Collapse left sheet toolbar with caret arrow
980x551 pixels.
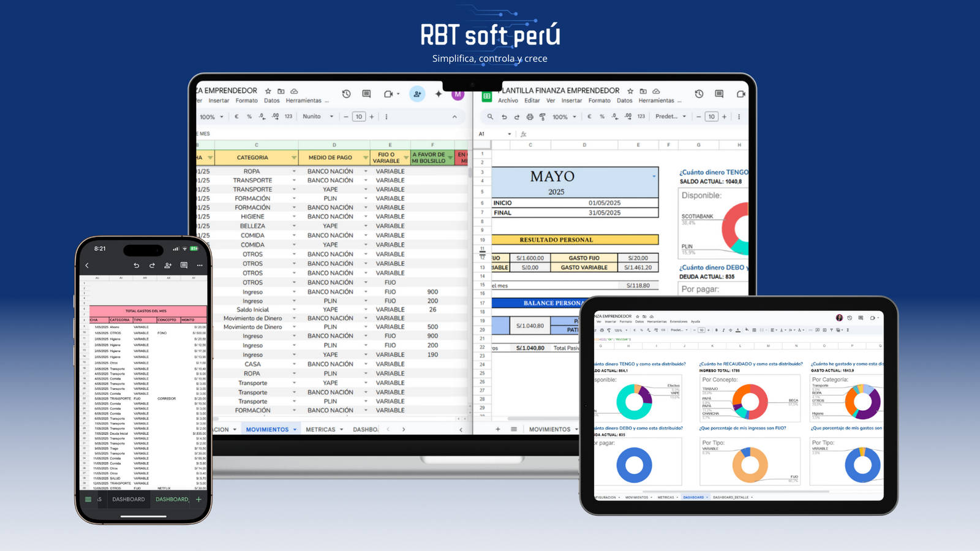[454, 116]
